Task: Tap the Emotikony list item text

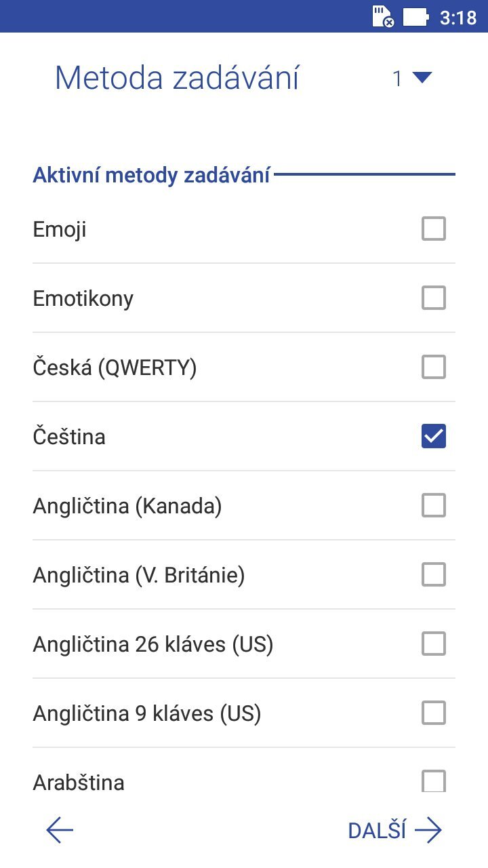Action: click(83, 298)
